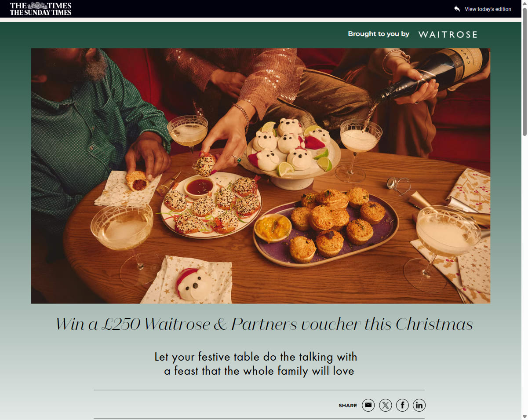Click the scrollbar down arrow
Viewport: 528px width, 420px height.
pyautogui.click(x=524, y=416)
